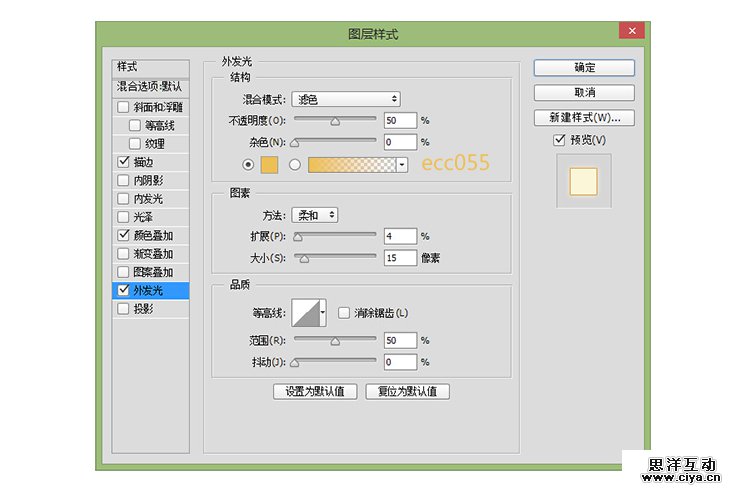
Task: Select the gradient radio button
Action: 295,165
